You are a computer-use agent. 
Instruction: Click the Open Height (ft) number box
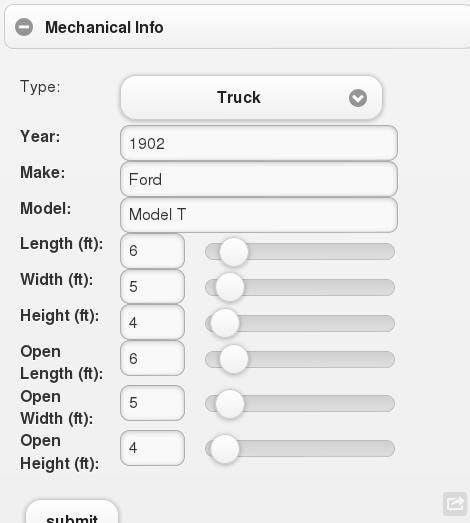[x=152, y=448]
